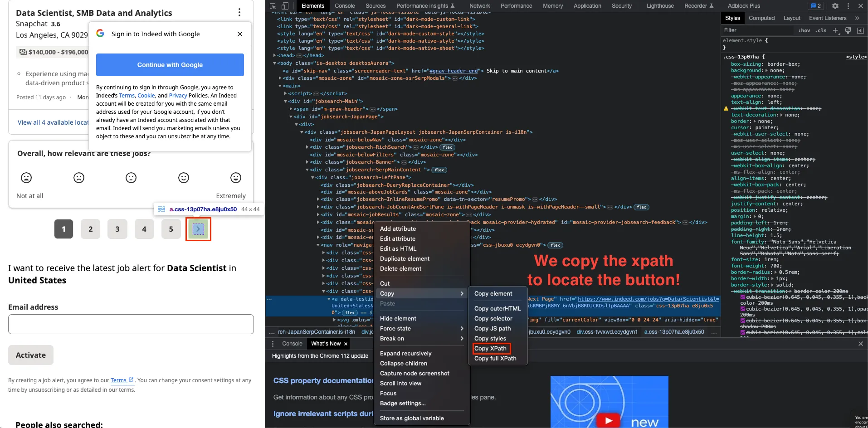Select the neutral face rating
The image size is (868, 428).
(x=131, y=178)
